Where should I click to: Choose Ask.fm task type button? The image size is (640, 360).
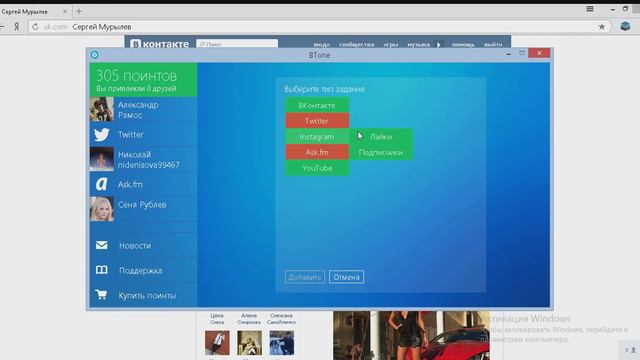317,152
